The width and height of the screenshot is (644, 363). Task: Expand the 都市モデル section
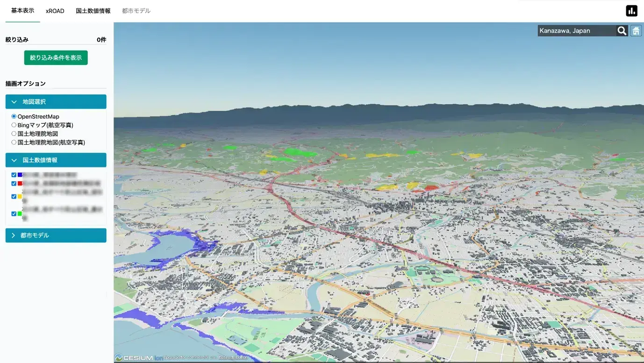56,235
